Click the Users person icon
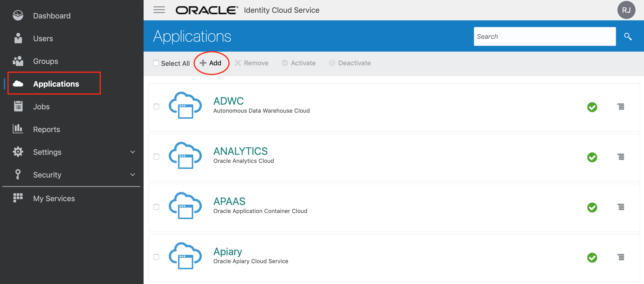The height and width of the screenshot is (284, 644). point(18,38)
